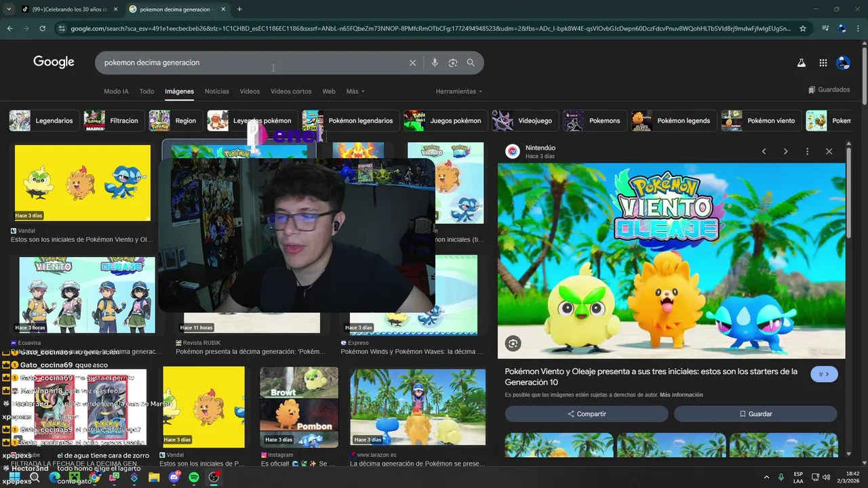Bookmark this page with star icon
Screen dimensions: 868x488
pyautogui.click(x=803, y=28)
